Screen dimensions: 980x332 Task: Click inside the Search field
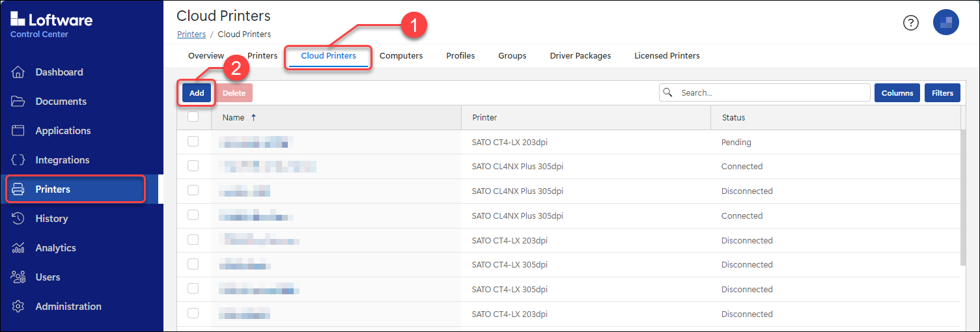[x=764, y=92]
